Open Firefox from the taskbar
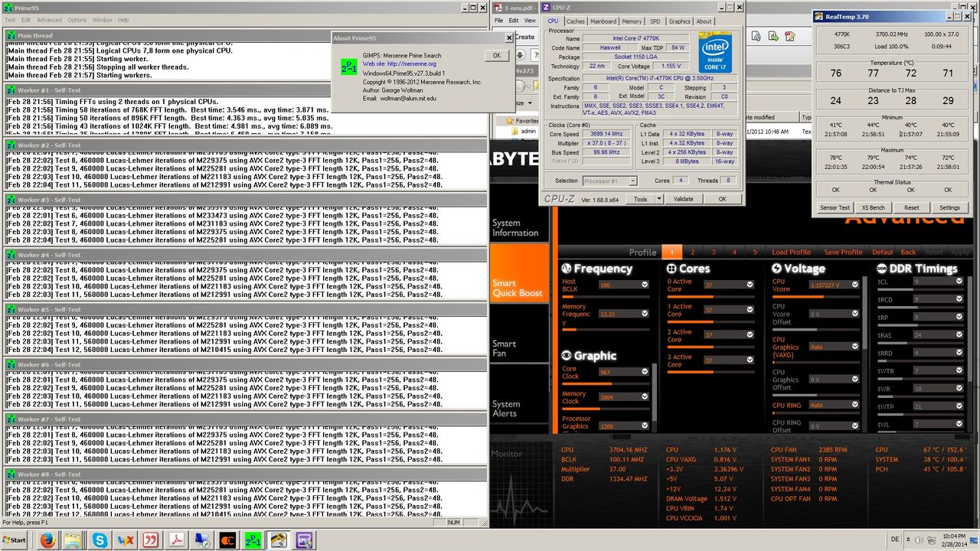 coord(47,540)
